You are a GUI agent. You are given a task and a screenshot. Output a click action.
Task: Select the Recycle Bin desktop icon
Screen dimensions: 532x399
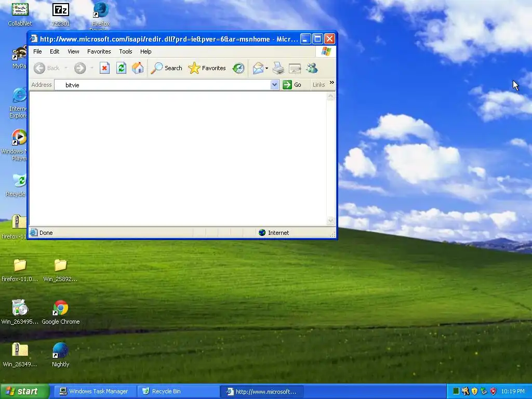16,185
